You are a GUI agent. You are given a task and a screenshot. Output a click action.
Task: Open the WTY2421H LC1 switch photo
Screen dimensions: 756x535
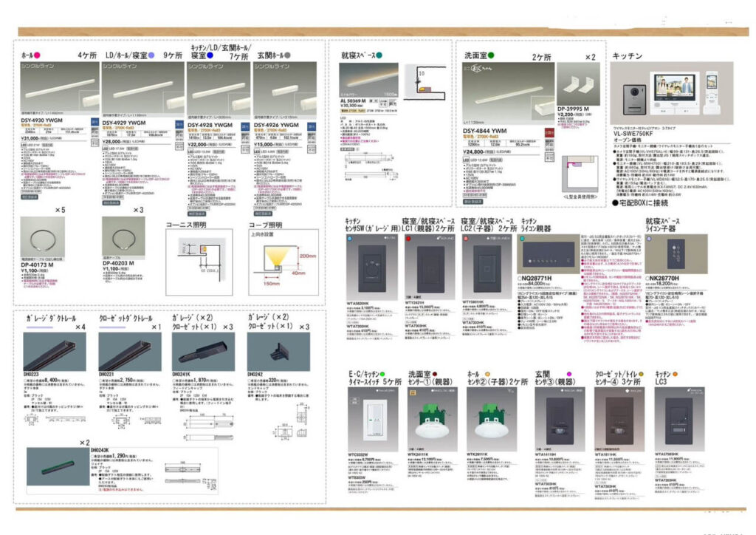430,267
